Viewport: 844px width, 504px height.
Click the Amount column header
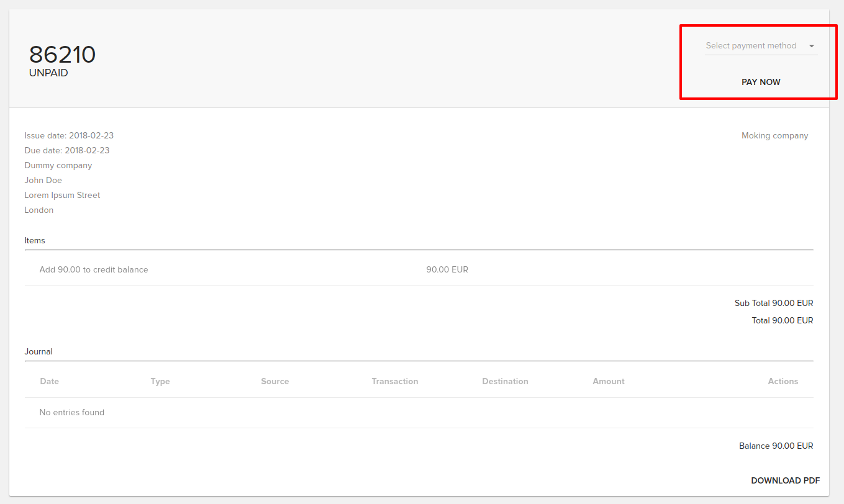[x=609, y=381]
